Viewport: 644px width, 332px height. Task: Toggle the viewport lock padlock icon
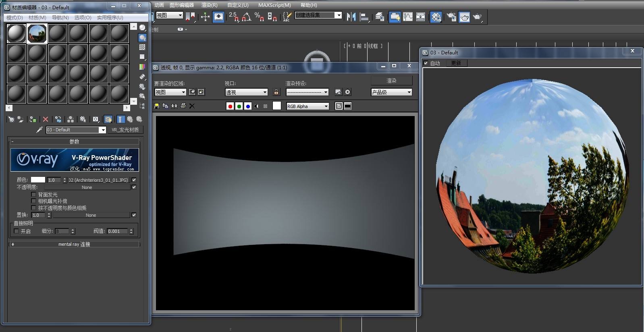coord(276,92)
